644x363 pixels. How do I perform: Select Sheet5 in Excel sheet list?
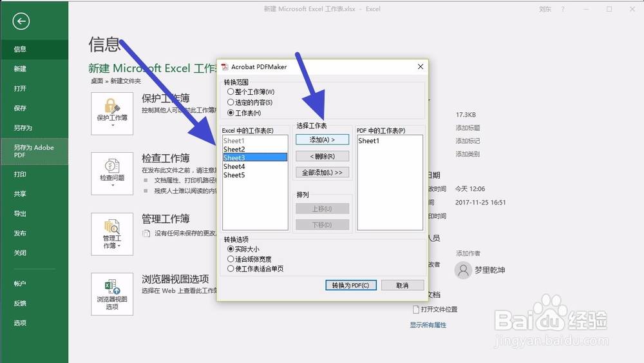point(254,175)
